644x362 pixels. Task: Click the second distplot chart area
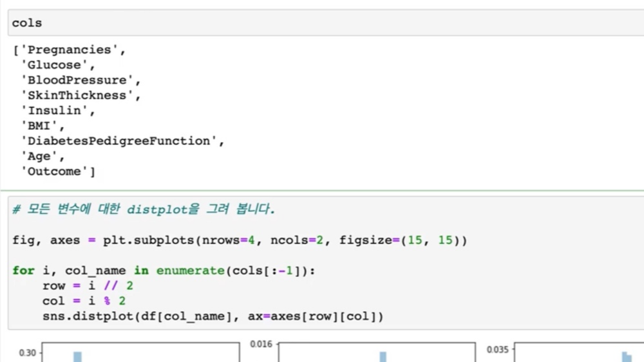pos(377,352)
